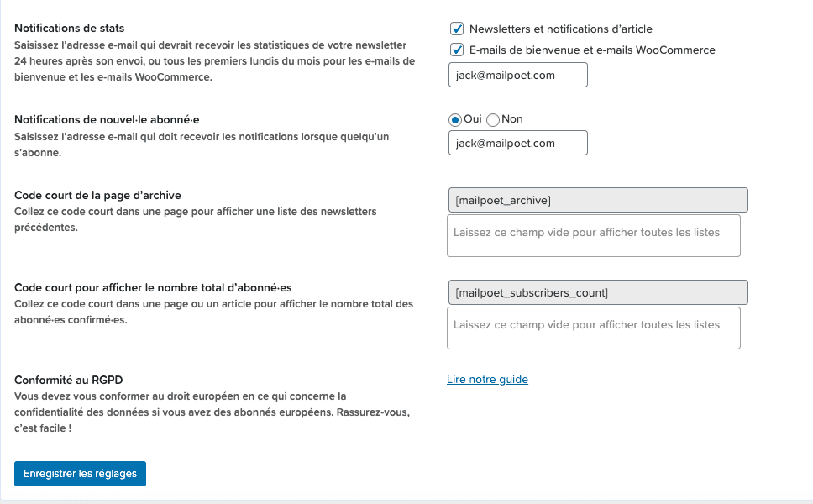Open the archive page list selector

593,235
